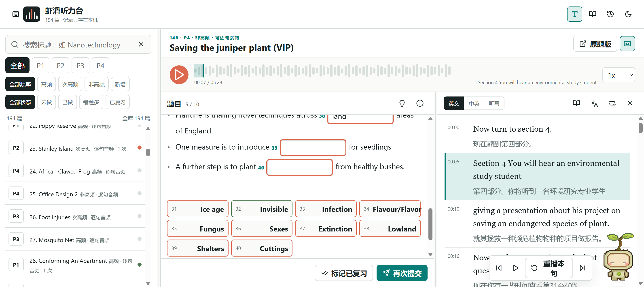
Task: Click the blank for question 40
Action: pos(299,167)
